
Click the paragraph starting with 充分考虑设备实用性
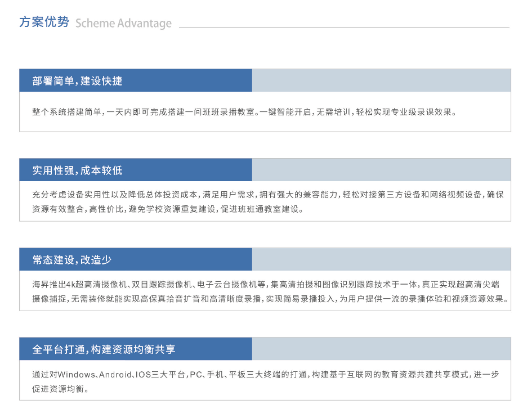coord(265,202)
